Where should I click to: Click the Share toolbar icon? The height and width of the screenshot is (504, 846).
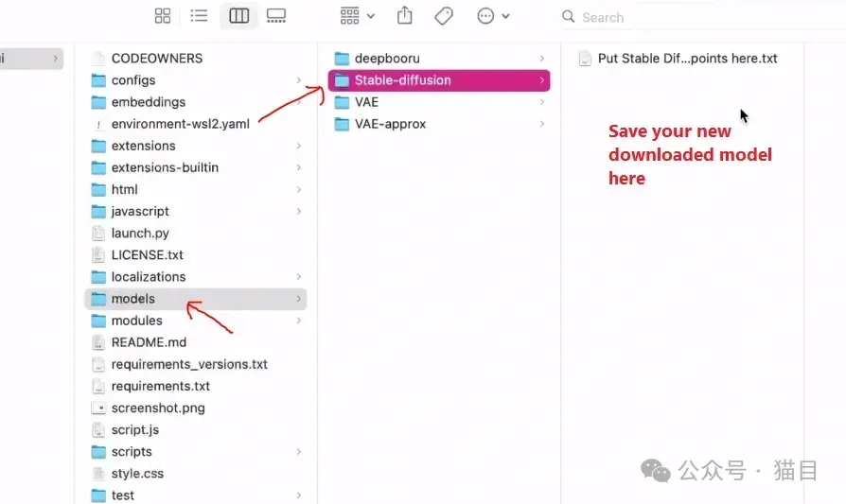(x=405, y=16)
